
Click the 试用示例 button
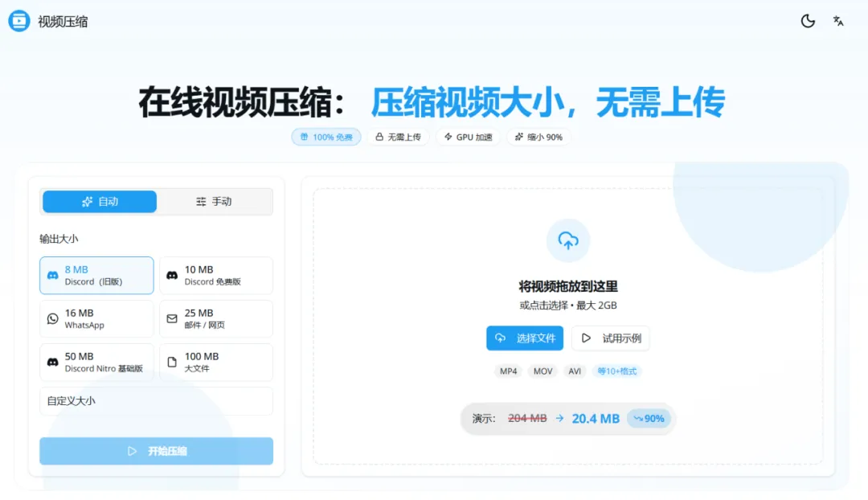tap(611, 338)
